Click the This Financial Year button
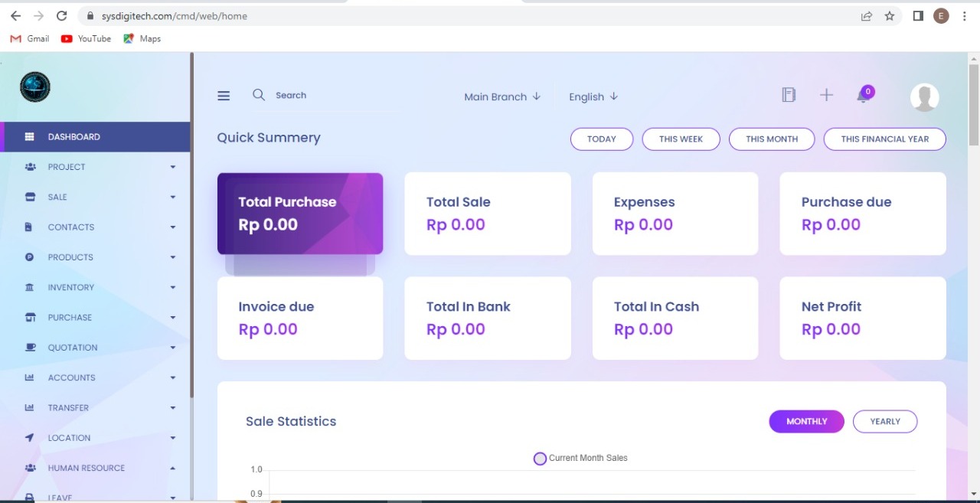 pyautogui.click(x=884, y=139)
